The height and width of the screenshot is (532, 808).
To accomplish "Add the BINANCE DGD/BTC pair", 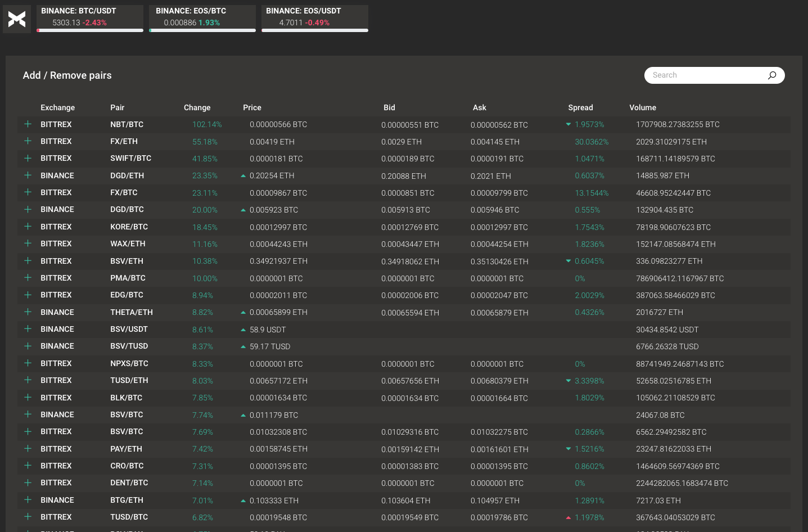I will (x=28, y=209).
